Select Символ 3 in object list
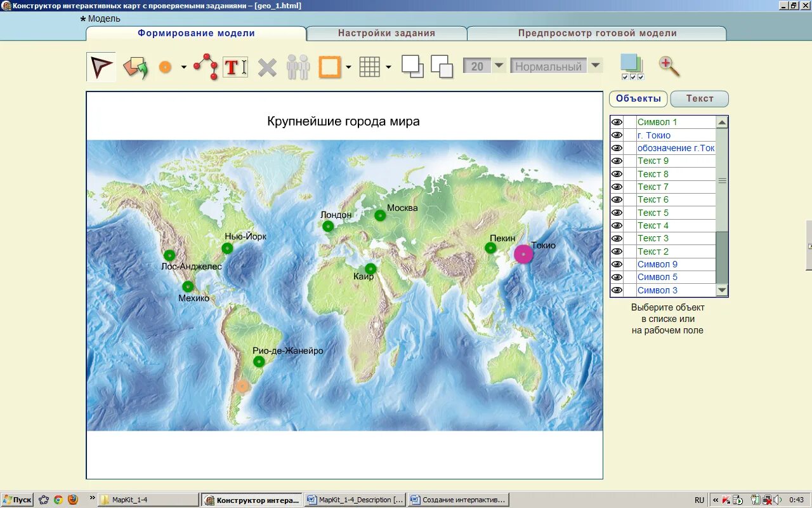The height and width of the screenshot is (508, 812). click(676, 290)
